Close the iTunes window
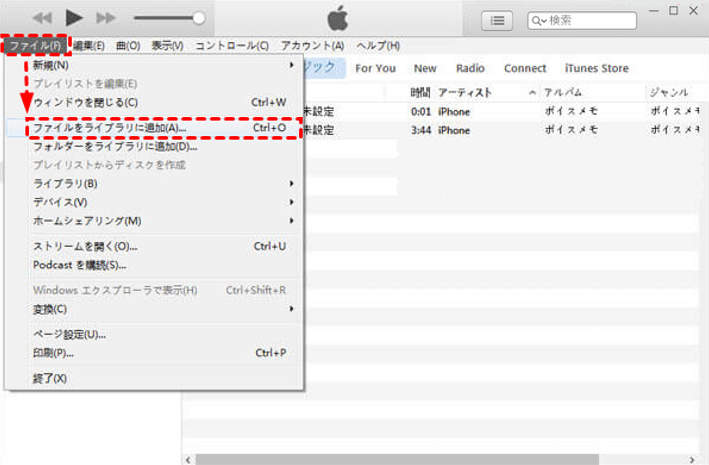Screen dimensions: 709x465 pos(693,10)
